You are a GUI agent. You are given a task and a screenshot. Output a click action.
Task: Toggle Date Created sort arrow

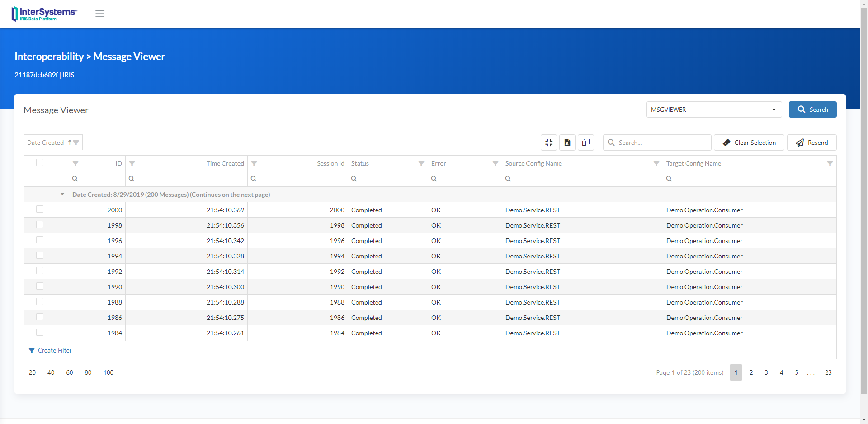coord(70,143)
